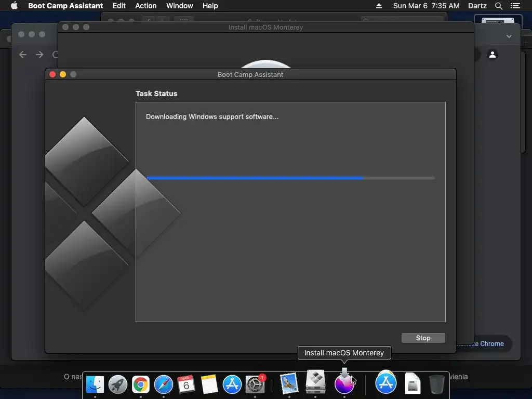Screen dimensions: 532x399
Task: Click Chrome profile avatar icon
Action: click(x=493, y=54)
